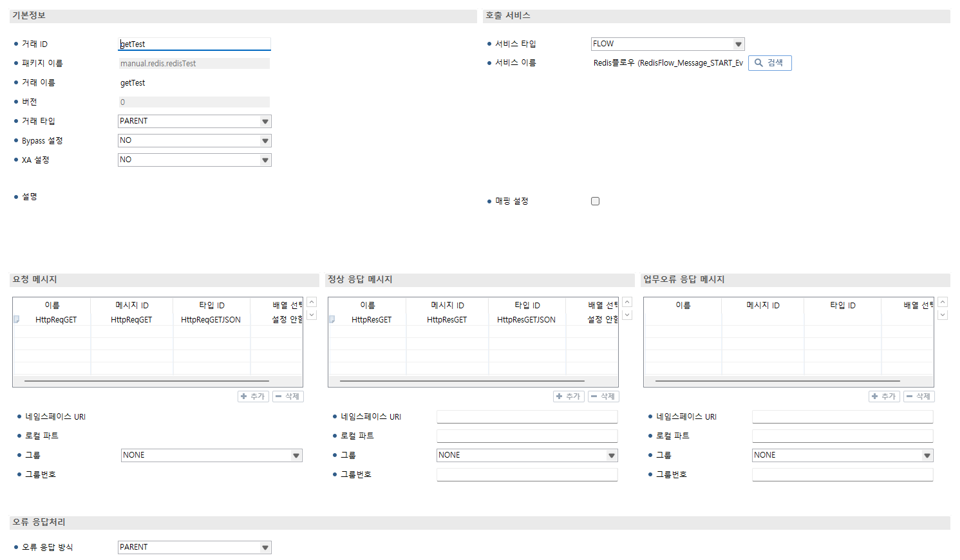Click the row icon next to HttpResGET
This screenshot has height=560, width=960.
click(x=332, y=320)
